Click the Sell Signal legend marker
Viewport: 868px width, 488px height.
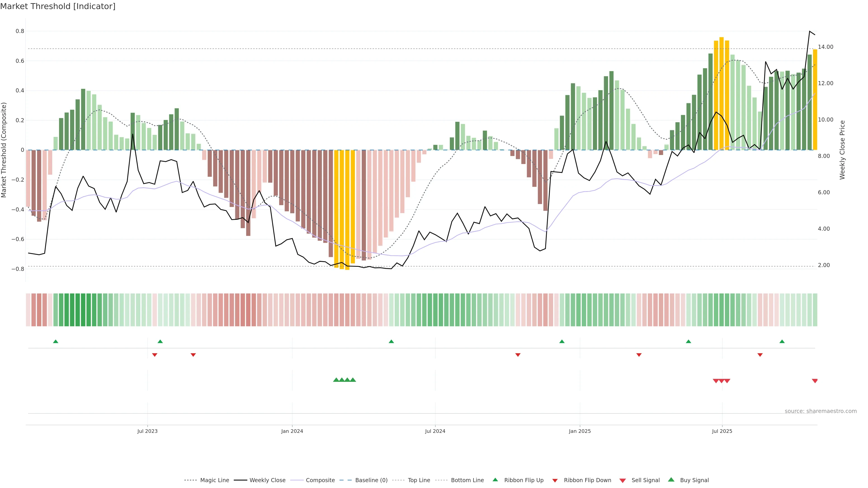pos(623,481)
